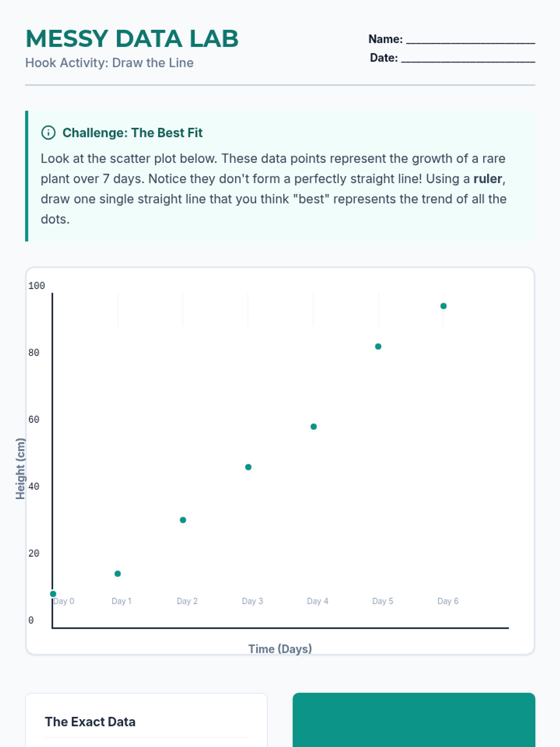Click the 100 y-axis tick label
This screenshot has width=560, height=747.
click(36, 286)
